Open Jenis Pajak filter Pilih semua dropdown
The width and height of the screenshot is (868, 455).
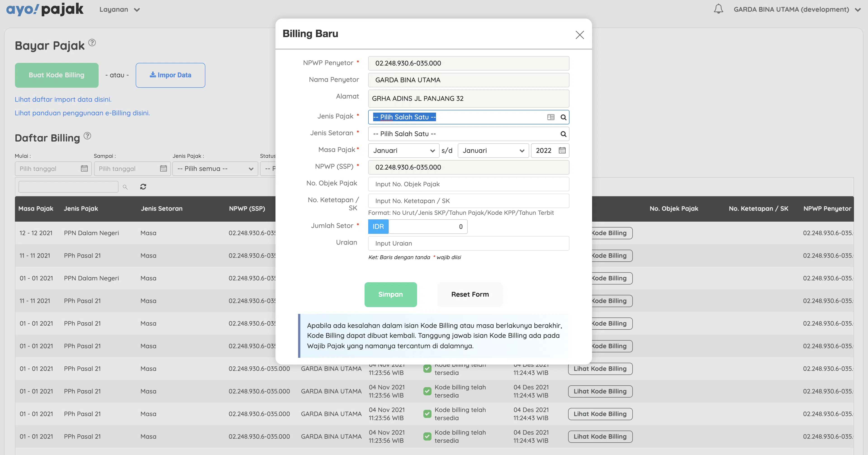point(215,168)
